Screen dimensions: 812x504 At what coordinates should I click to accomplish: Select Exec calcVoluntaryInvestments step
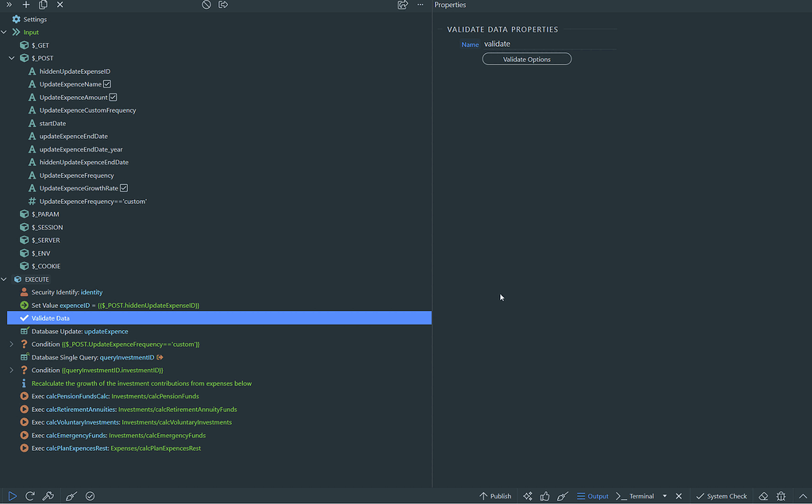pos(126,422)
